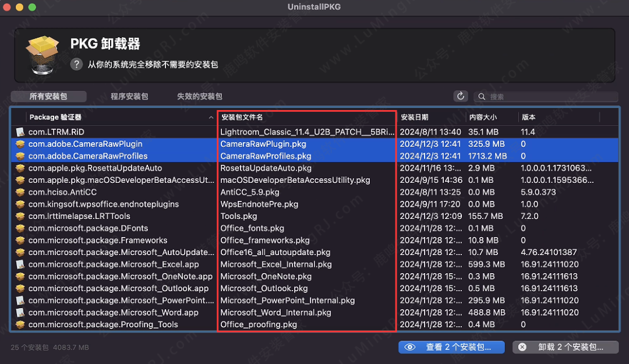The width and height of the screenshot is (629, 364).
Task: Click the X icon on the 卸载 button
Action: 522,347
